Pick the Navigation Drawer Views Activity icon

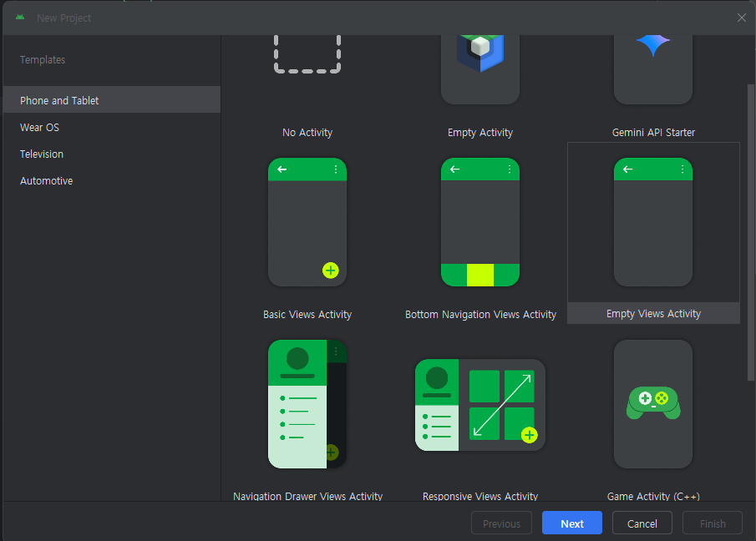tap(307, 404)
